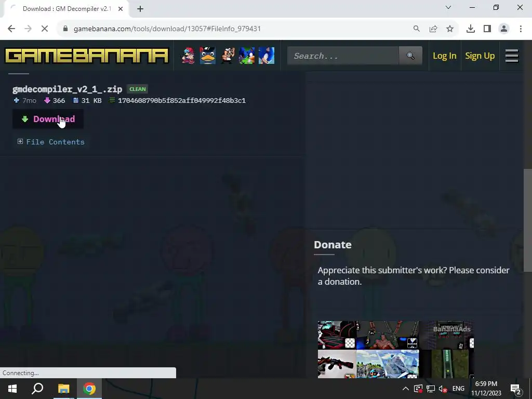
Task: Show hidden system tray icons
Action: 405,389
